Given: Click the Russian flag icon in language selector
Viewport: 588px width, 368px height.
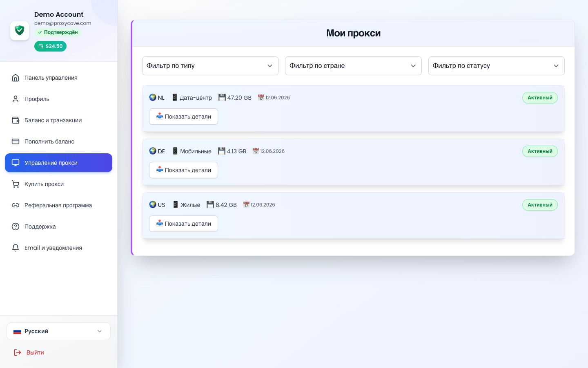Looking at the screenshot, I should (17, 332).
